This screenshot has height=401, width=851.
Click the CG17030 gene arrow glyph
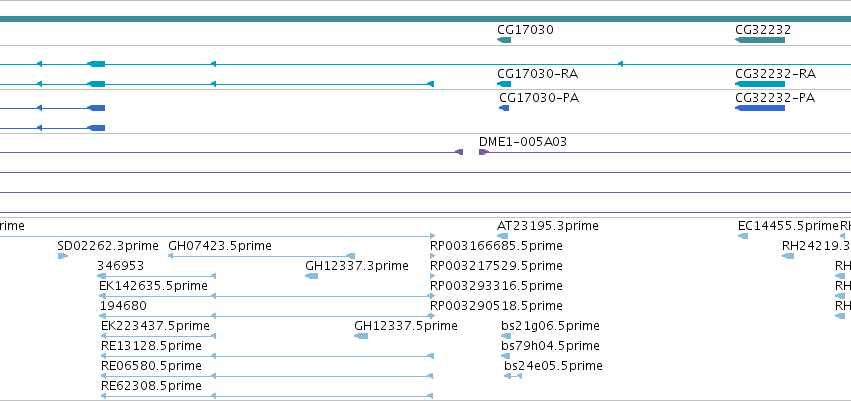(504, 40)
